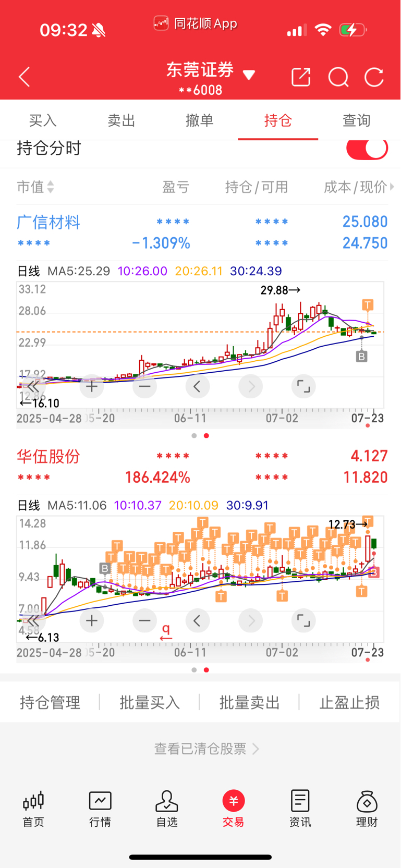Screen dimensions: 401x868
Task: Tap the 持仓/可用 column header
Action: tap(257, 187)
